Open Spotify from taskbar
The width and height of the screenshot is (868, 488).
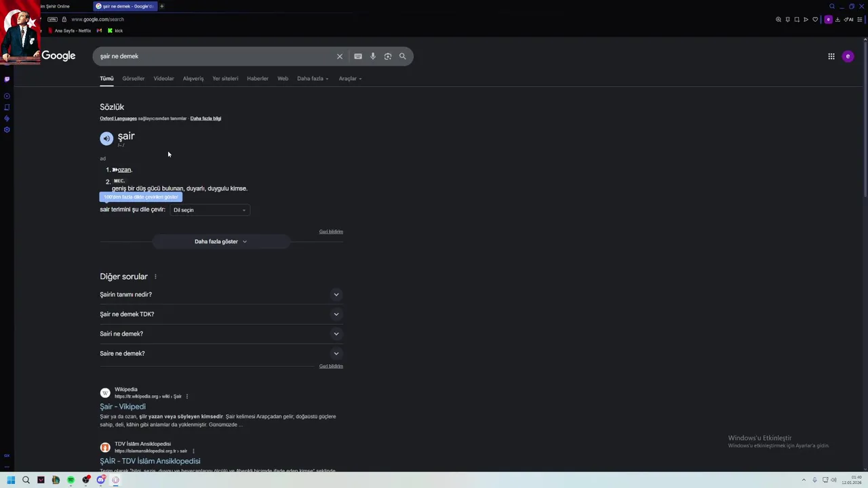[71, 480]
